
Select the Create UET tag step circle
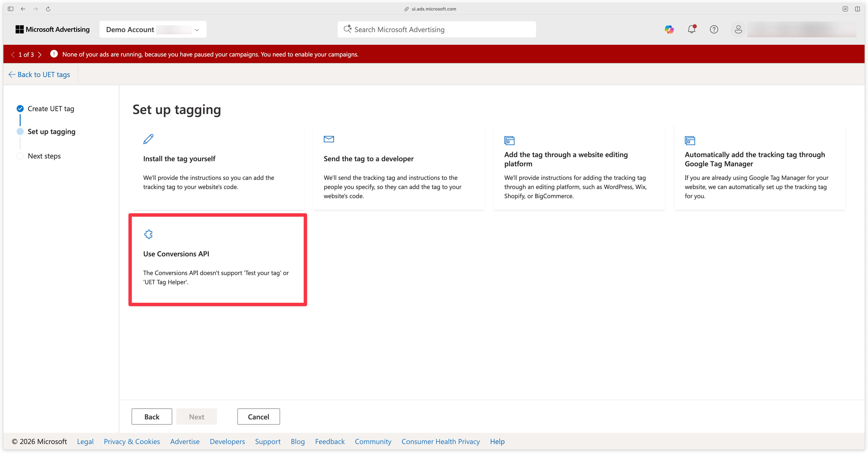click(x=20, y=108)
